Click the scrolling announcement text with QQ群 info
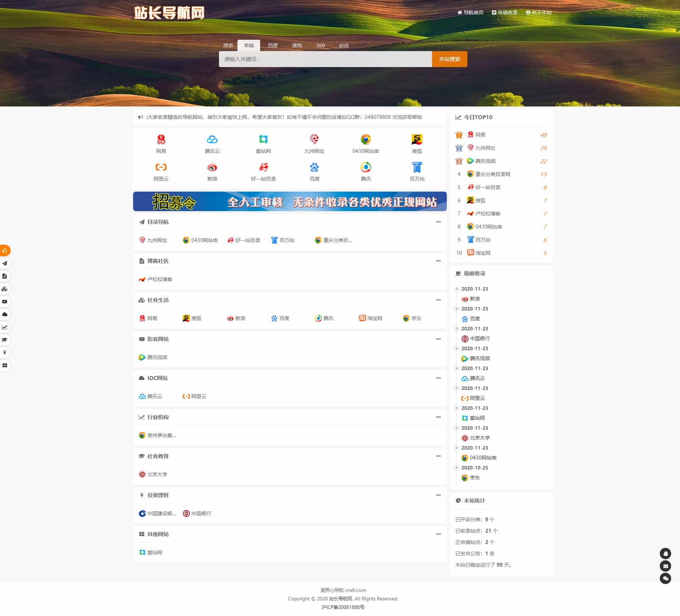This screenshot has height=616, width=680. click(x=284, y=117)
